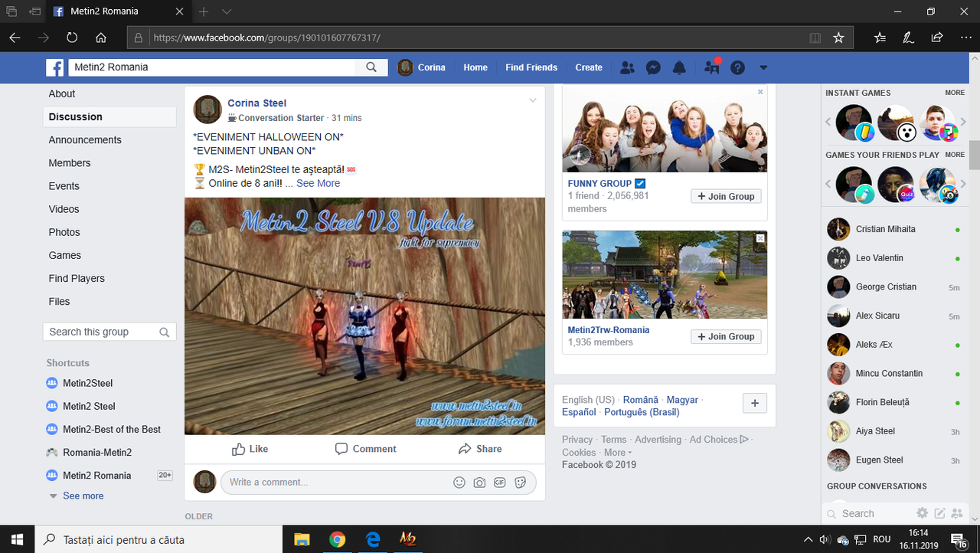Click Write a comment field
This screenshot has height=553, width=980.
(x=337, y=482)
